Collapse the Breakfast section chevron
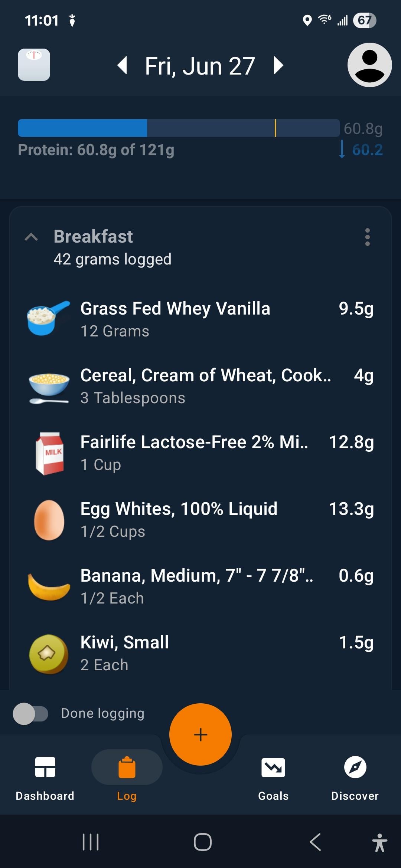 coord(31,237)
